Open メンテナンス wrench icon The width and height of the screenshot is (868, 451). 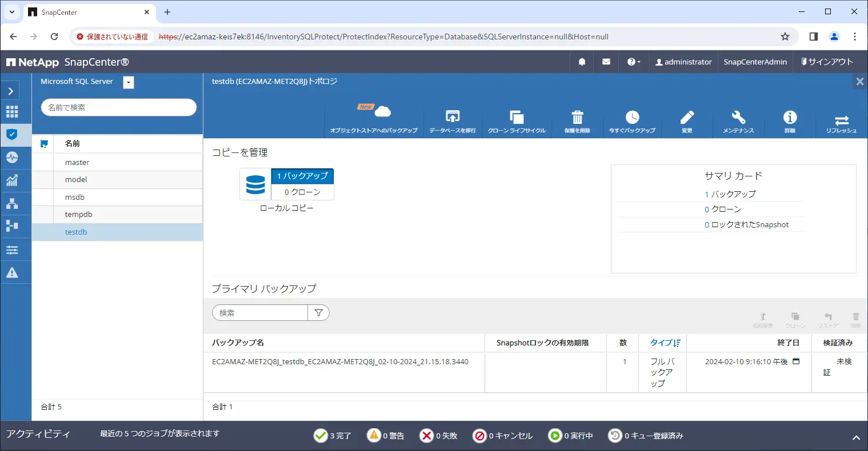pyautogui.click(x=738, y=117)
